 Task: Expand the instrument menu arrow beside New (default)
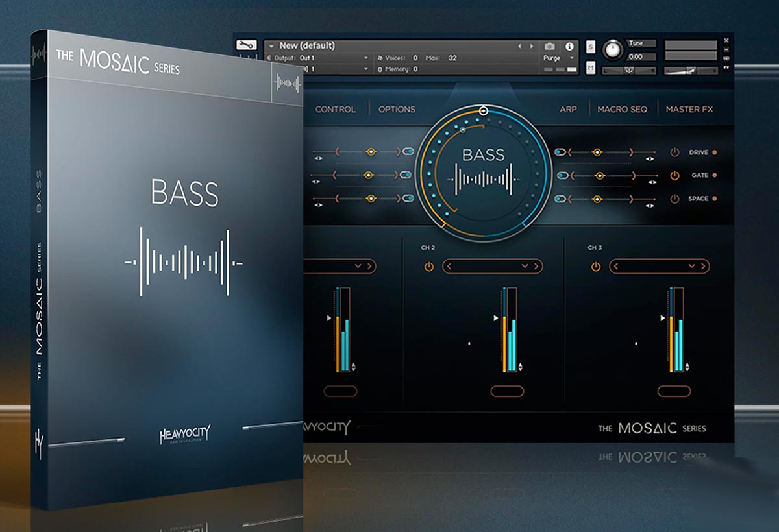click(x=271, y=46)
